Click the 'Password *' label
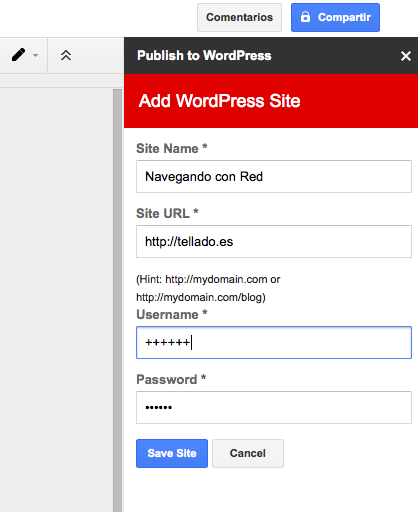The image size is (418, 512). (x=171, y=379)
